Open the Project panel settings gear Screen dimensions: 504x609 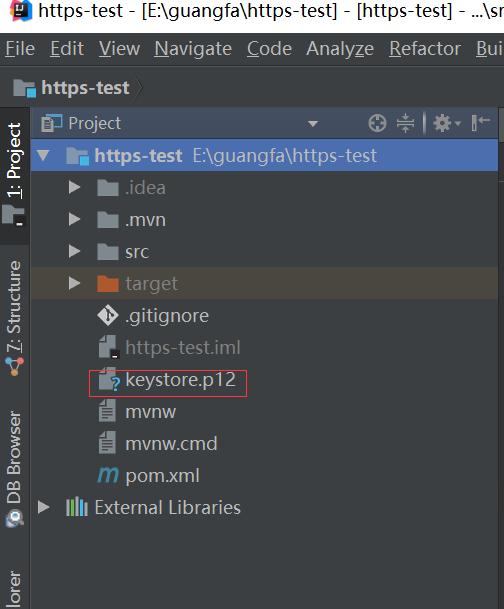pyautogui.click(x=447, y=124)
